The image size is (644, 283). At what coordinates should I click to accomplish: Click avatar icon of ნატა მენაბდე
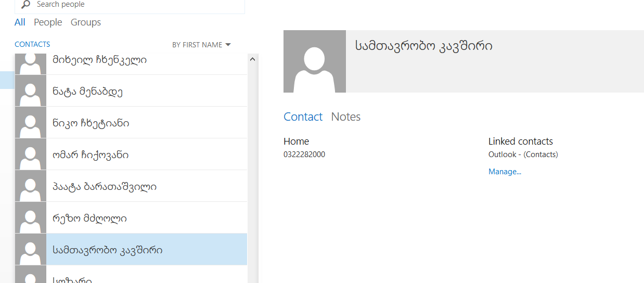(31, 91)
